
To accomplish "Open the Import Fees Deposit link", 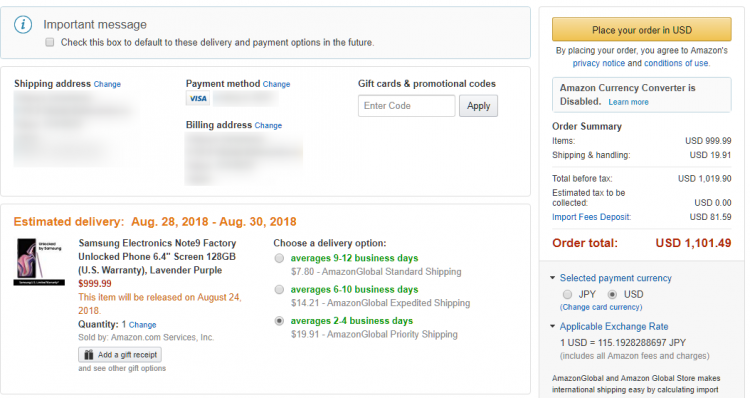I will tap(592, 217).
